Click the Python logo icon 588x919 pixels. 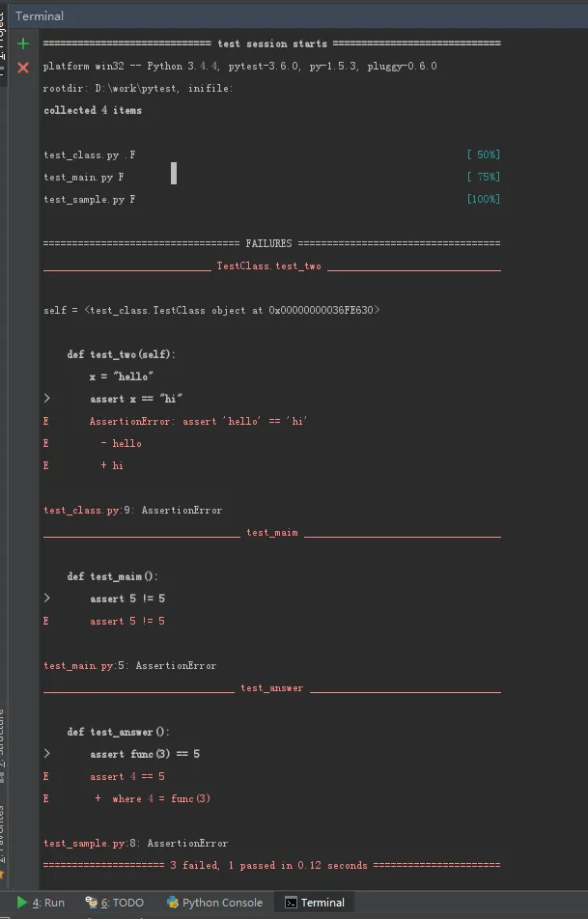pyautogui.click(x=172, y=903)
